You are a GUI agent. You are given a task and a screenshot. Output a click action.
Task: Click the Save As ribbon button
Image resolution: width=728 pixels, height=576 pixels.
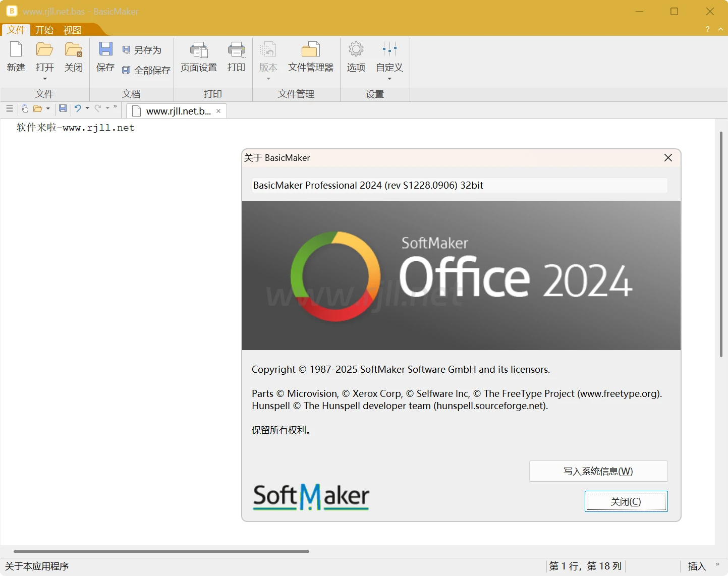point(142,50)
